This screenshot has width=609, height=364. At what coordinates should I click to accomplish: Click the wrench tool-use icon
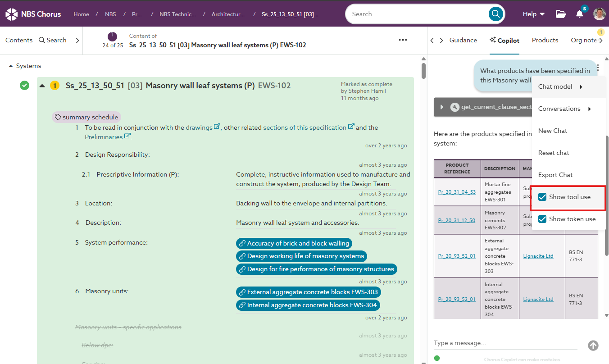click(x=454, y=107)
